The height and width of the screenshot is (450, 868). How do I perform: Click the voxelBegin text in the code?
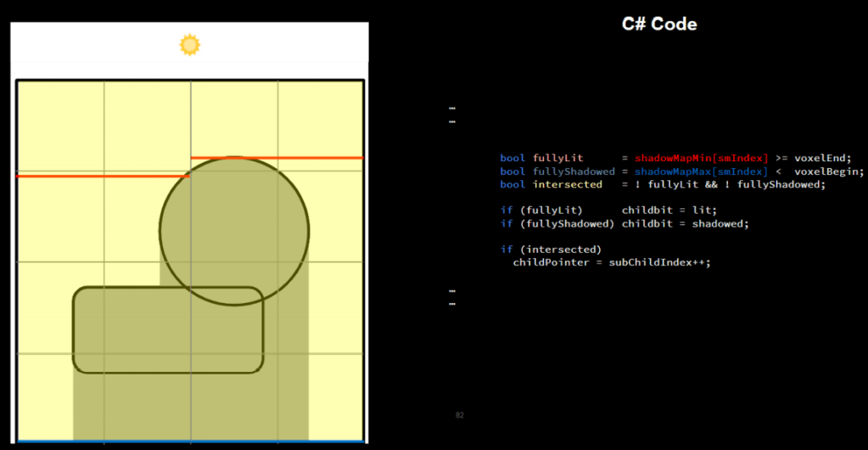[x=829, y=172]
